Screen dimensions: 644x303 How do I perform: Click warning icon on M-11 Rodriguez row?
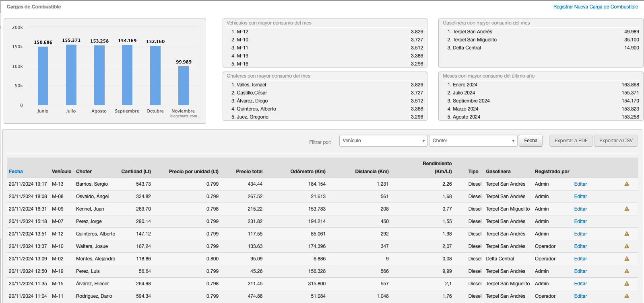627,296
